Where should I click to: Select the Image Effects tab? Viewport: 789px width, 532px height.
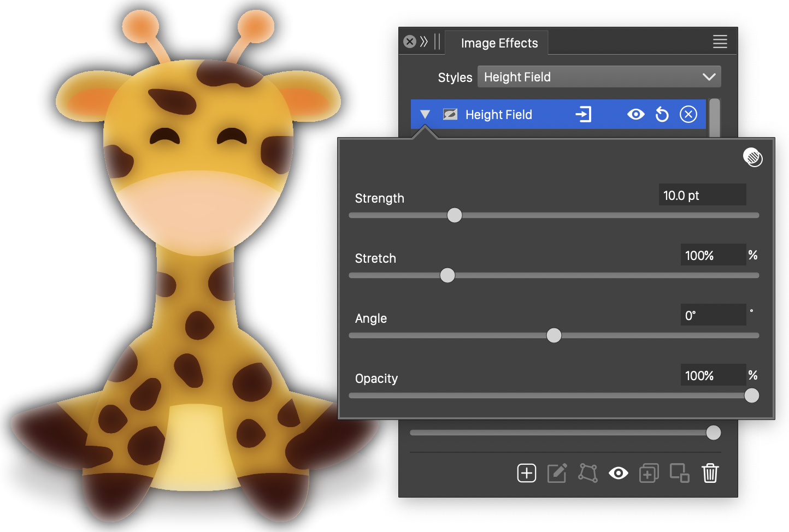click(x=499, y=43)
